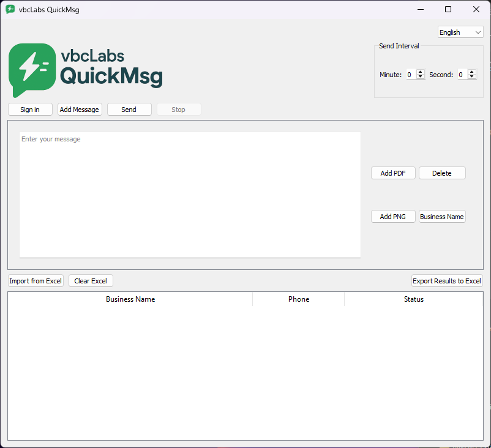Click the Add PDF button

(393, 173)
